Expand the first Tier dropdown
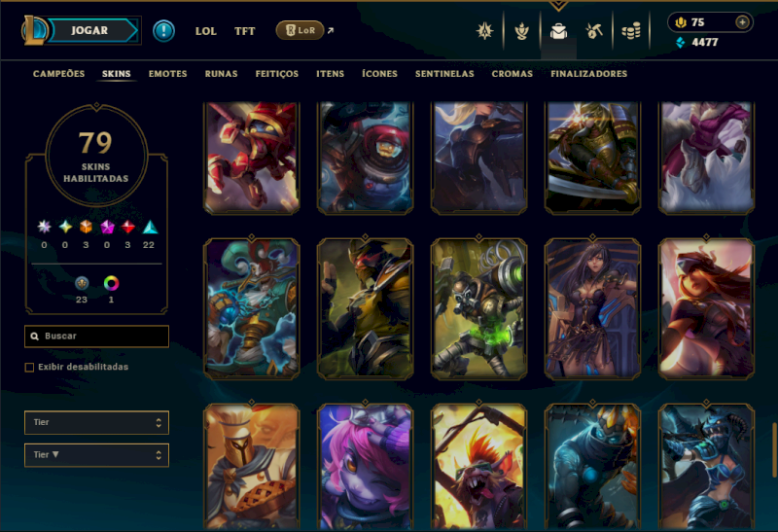Image resolution: width=778 pixels, height=532 pixels. (96, 422)
